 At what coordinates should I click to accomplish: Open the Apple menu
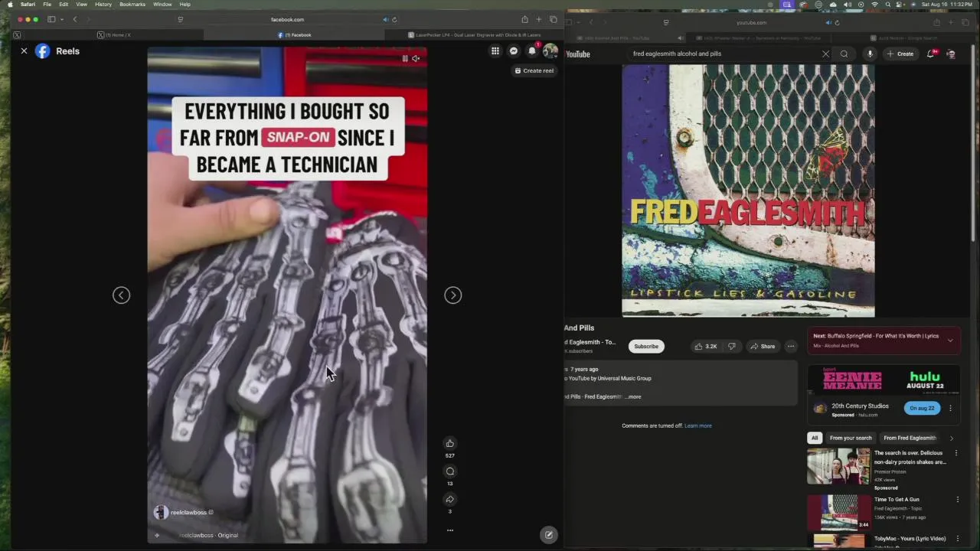10,4
